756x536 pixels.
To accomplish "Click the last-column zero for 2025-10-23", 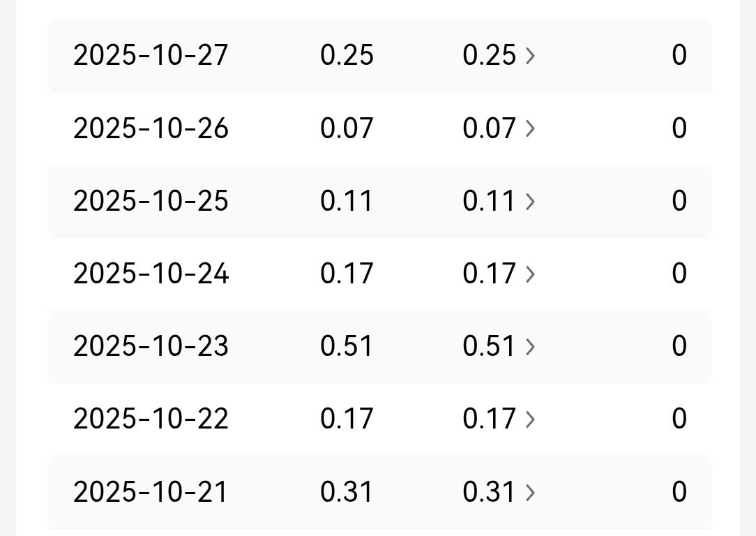I will pyautogui.click(x=679, y=347).
